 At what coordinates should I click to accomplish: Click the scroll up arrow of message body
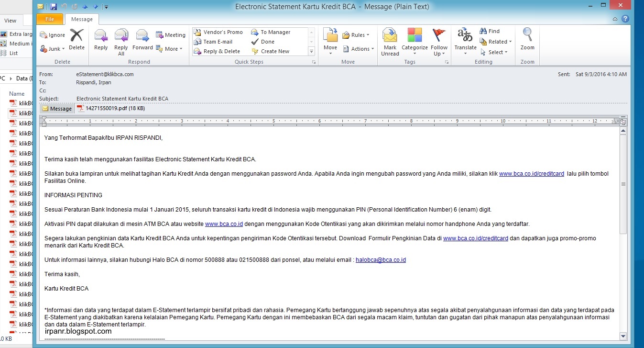click(623, 131)
